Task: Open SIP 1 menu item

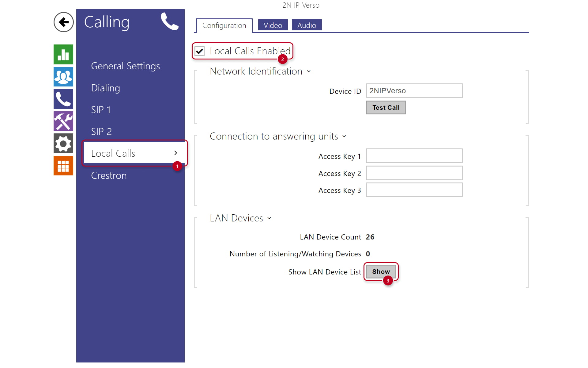Action: click(101, 110)
